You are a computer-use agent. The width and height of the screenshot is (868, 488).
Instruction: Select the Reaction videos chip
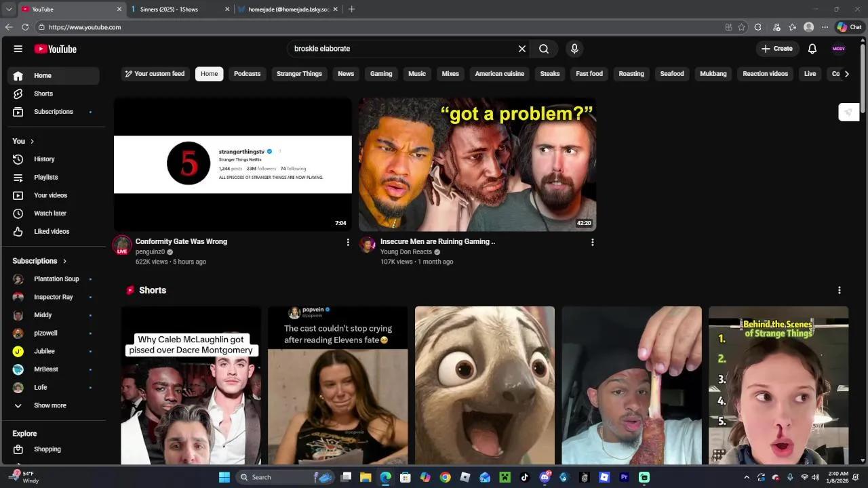coord(765,74)
